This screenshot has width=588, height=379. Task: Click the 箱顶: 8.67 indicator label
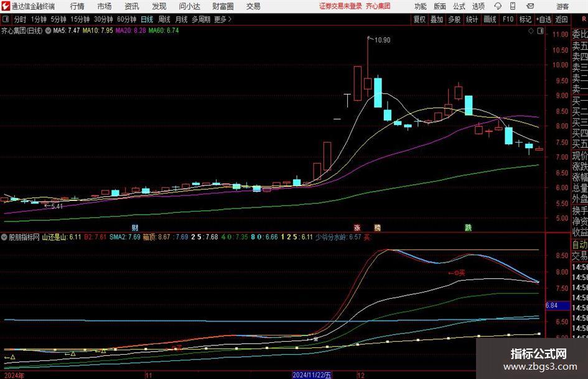pos(156,237)
